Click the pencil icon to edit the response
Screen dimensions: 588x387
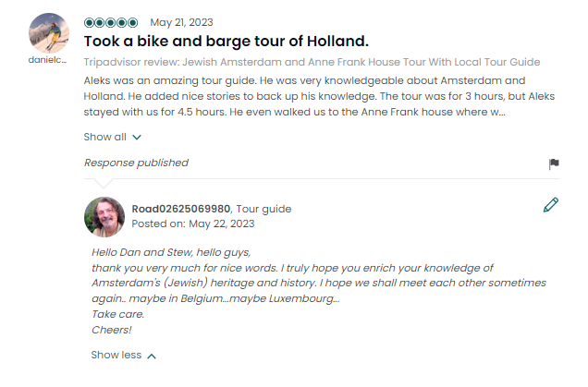pos(551,205)
